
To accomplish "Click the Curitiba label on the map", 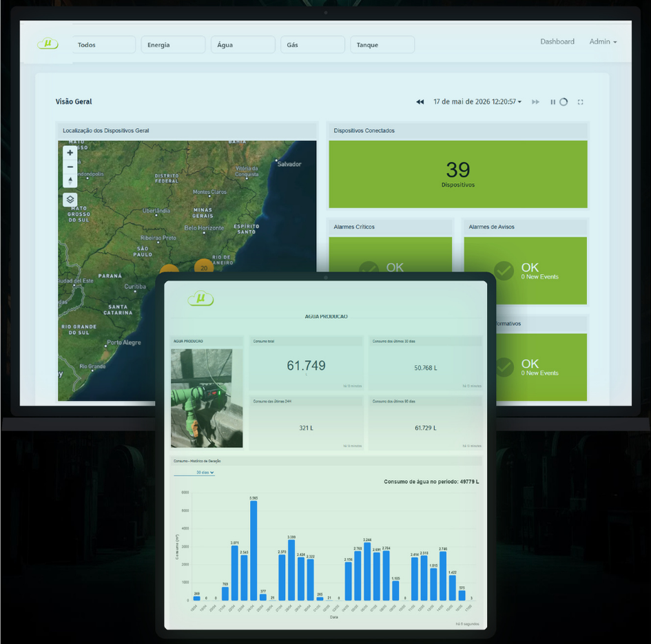I will [x=135, y=287].
